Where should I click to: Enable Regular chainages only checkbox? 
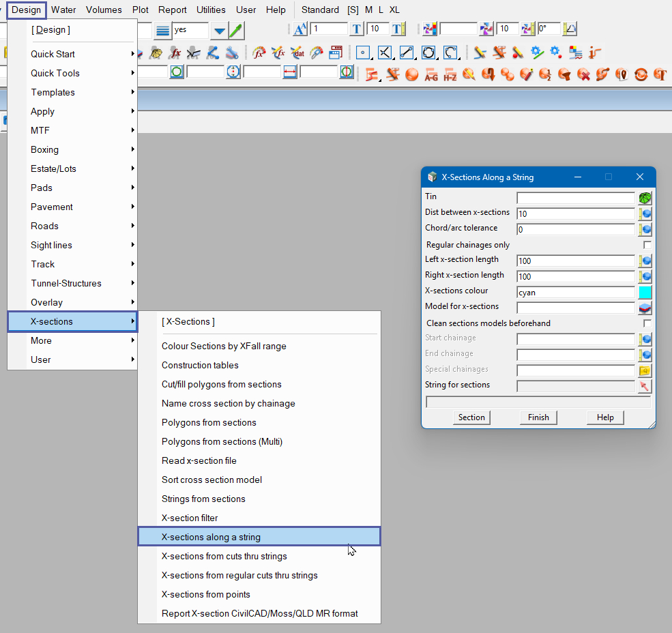click(647, 245)
